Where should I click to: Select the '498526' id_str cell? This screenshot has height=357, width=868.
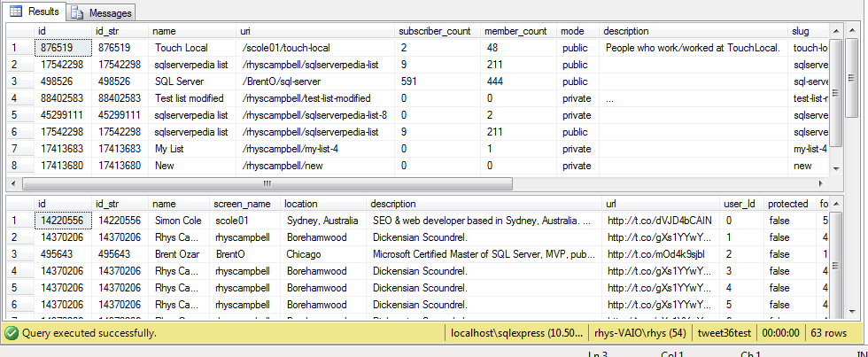click(120, 81)
